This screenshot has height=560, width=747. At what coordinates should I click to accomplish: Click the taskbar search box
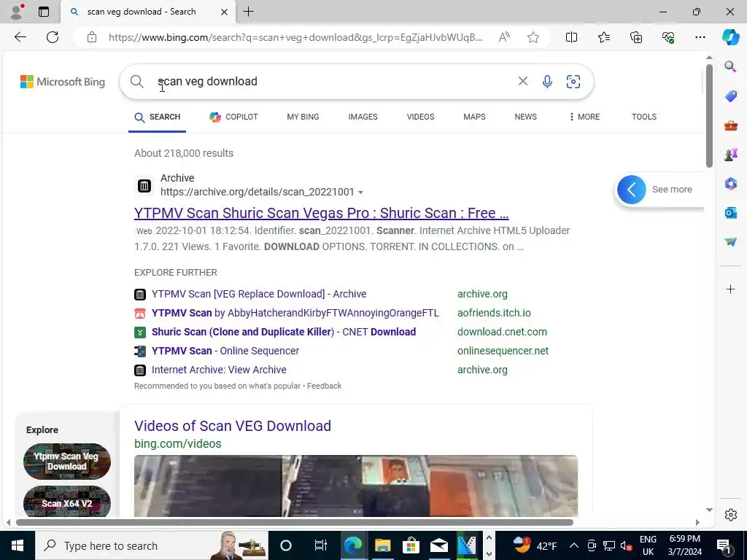tap(152, 545)
